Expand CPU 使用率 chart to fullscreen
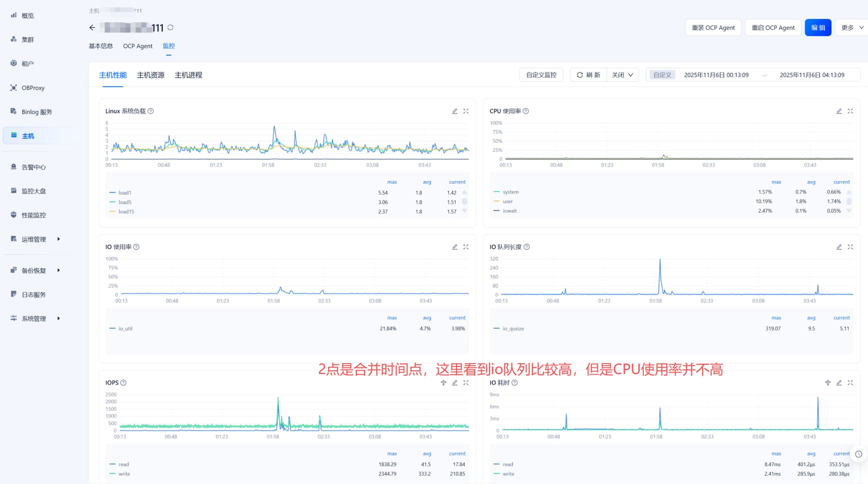Viewport: 868px width, 484px height. click(850, 111)
